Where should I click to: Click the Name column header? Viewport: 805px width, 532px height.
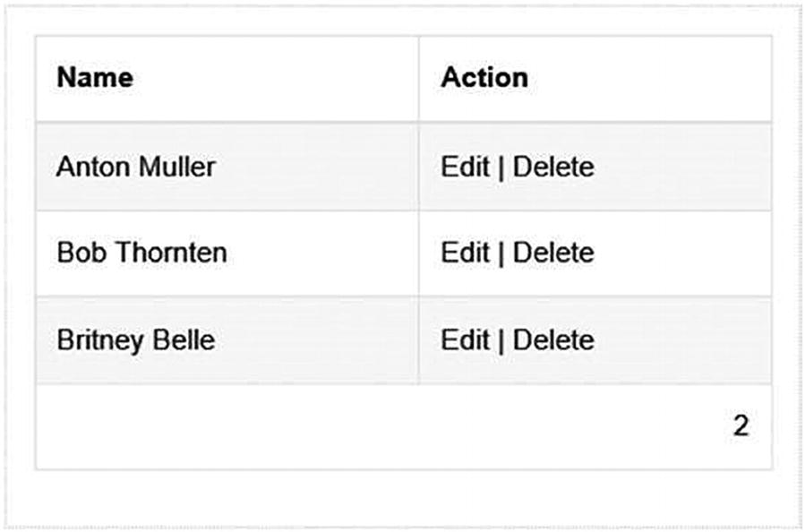[95, 78]
